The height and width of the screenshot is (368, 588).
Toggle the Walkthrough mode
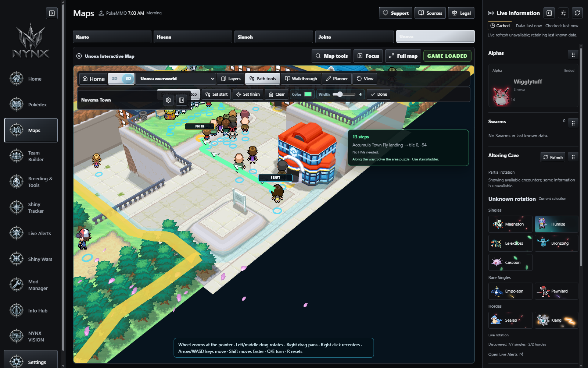pos(301,79)
